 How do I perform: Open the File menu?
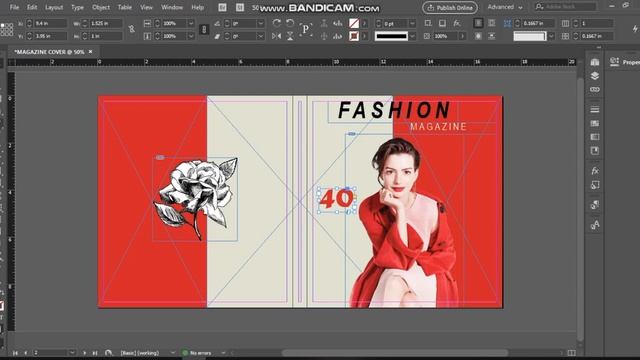[x=14, y=7]
